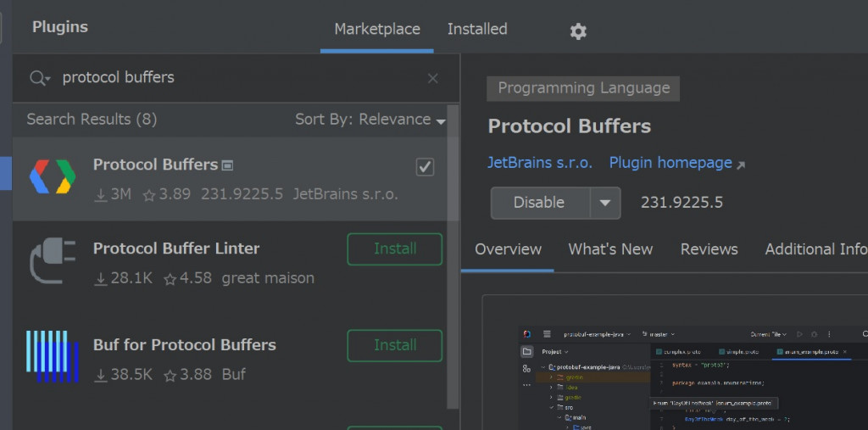Switch to the Installed tab
This screenshot has width=868, height=430.
coord(477,30)
